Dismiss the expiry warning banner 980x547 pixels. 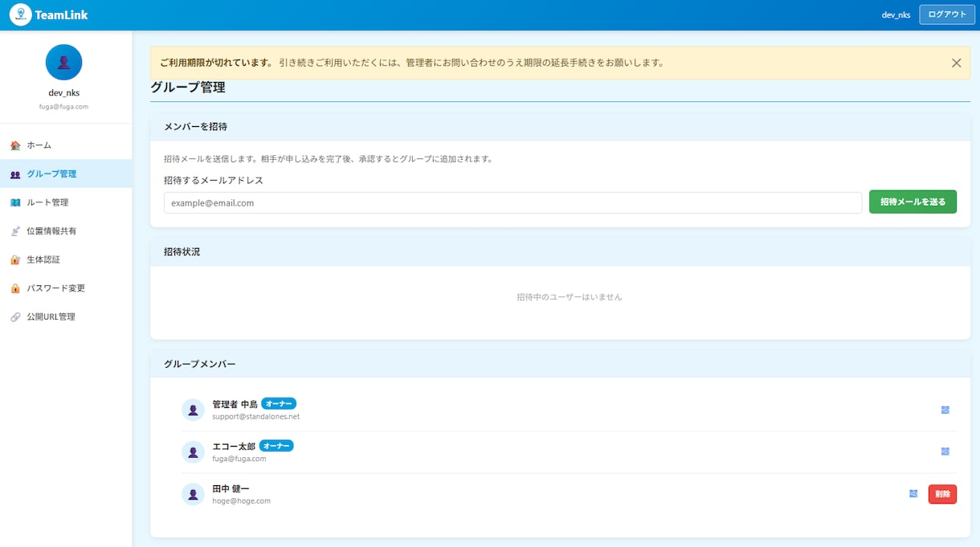956,63
